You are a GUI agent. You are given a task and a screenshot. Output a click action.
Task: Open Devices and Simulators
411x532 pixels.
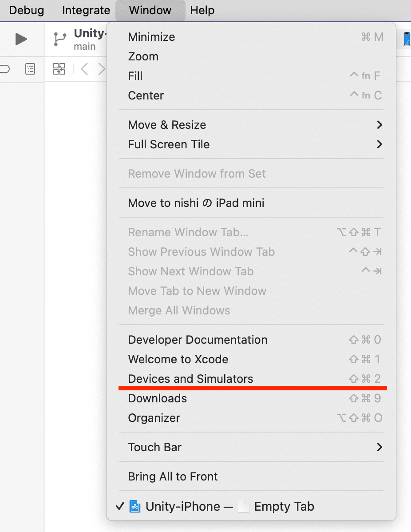pyautogui.click(x=190, y=379)
